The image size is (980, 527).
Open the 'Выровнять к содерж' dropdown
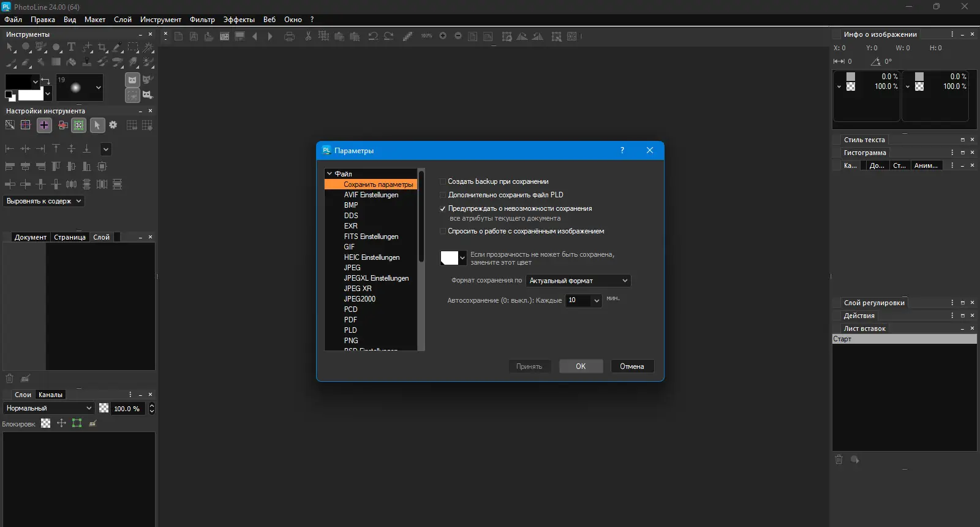pyautogui.click(x=44, y=201)
